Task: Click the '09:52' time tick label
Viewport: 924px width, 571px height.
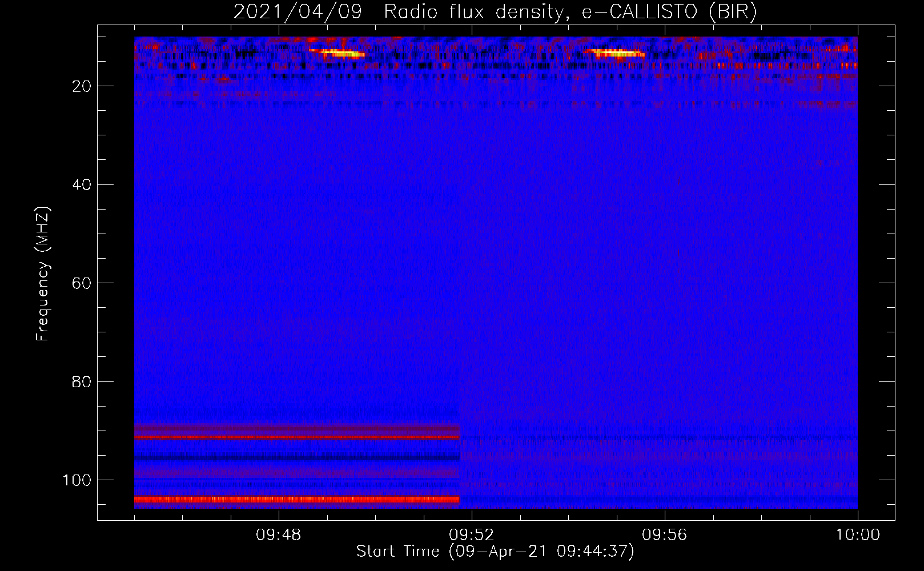Action: point(471,535)
